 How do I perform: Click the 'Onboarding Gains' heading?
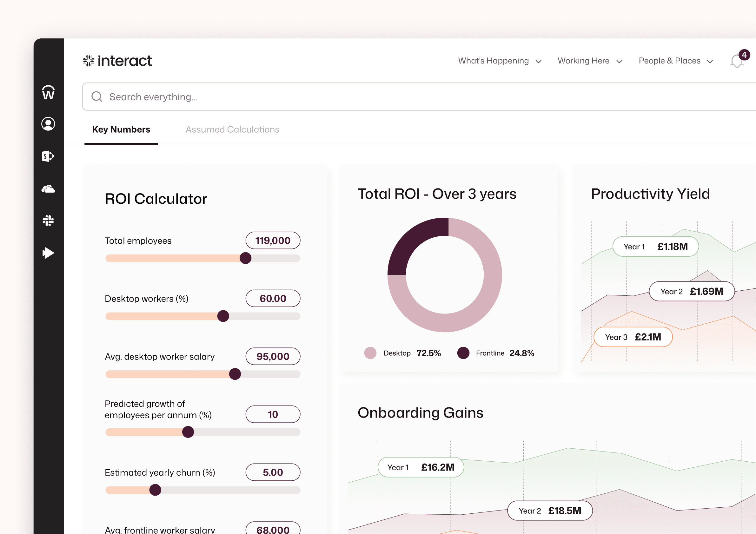pos(421,413)
